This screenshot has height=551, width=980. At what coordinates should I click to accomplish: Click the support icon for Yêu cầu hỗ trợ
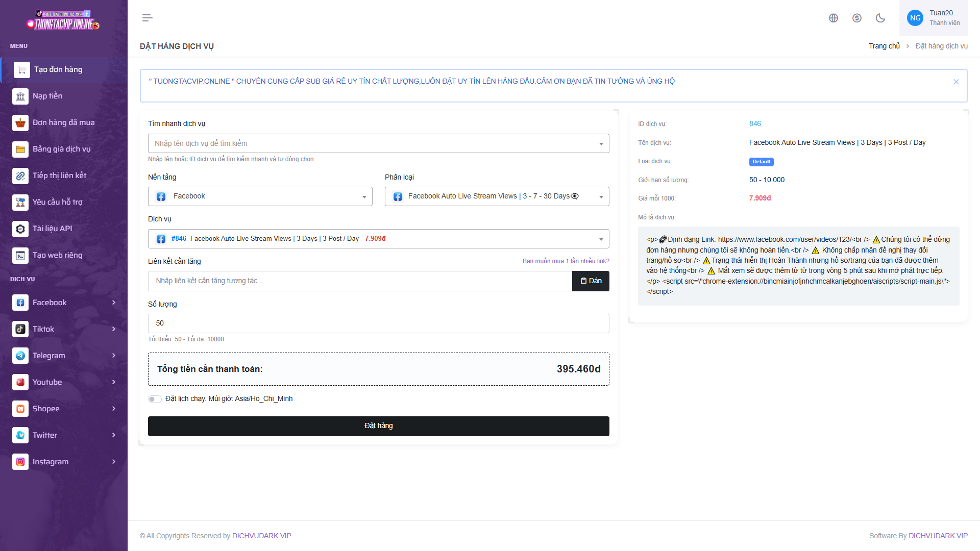click(20, 202)
